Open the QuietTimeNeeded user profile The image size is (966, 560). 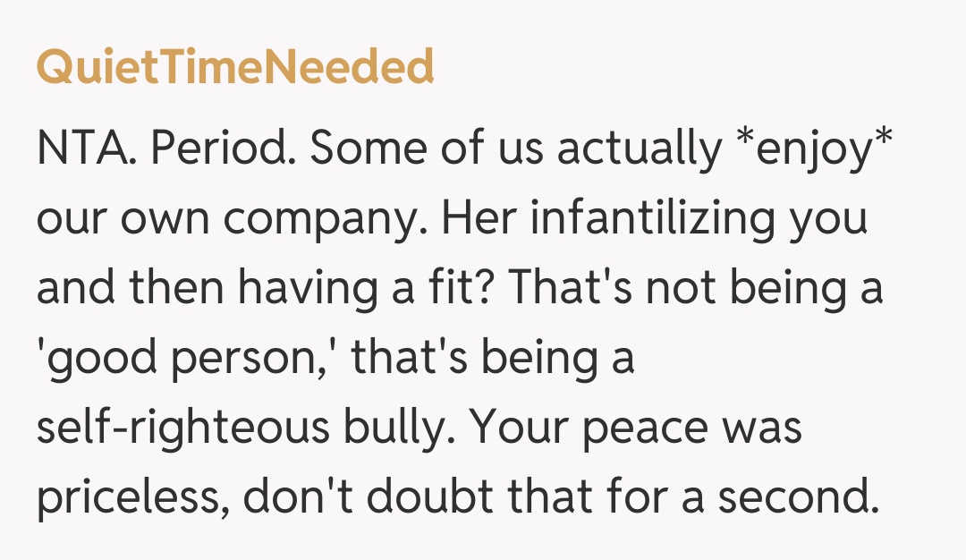[x=235, y=68]
